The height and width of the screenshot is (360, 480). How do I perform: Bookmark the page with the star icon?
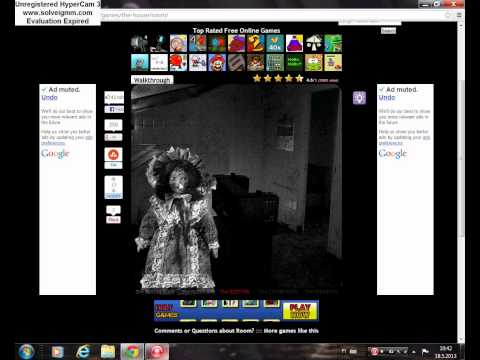click(x=448, y=15)
